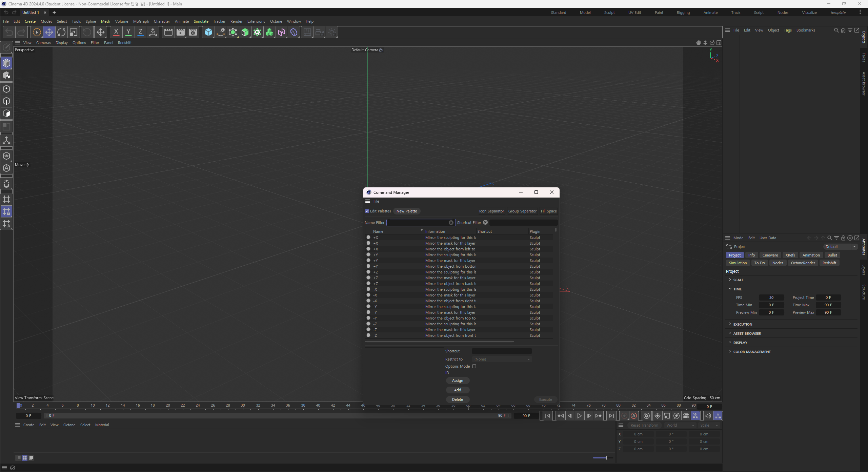This screenshot has height=472, width=868.
Task: Click the Icon Separator button
Action: [491, 211]
